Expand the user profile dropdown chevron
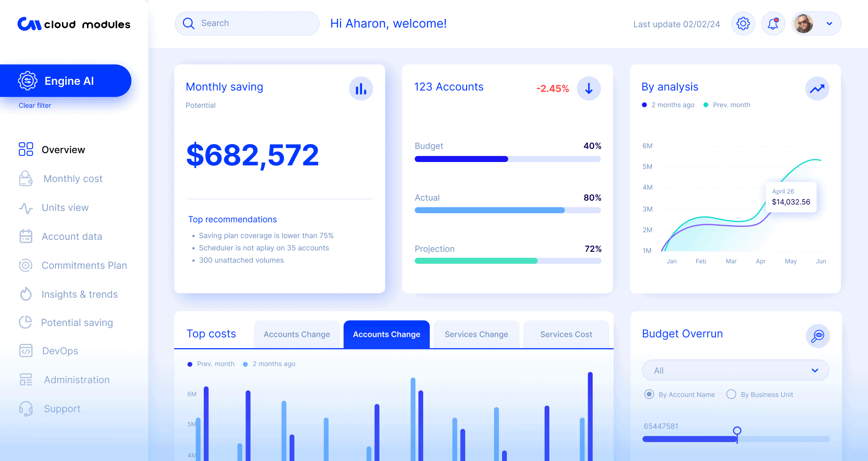868x461 pixels. [x=829, y=24]
